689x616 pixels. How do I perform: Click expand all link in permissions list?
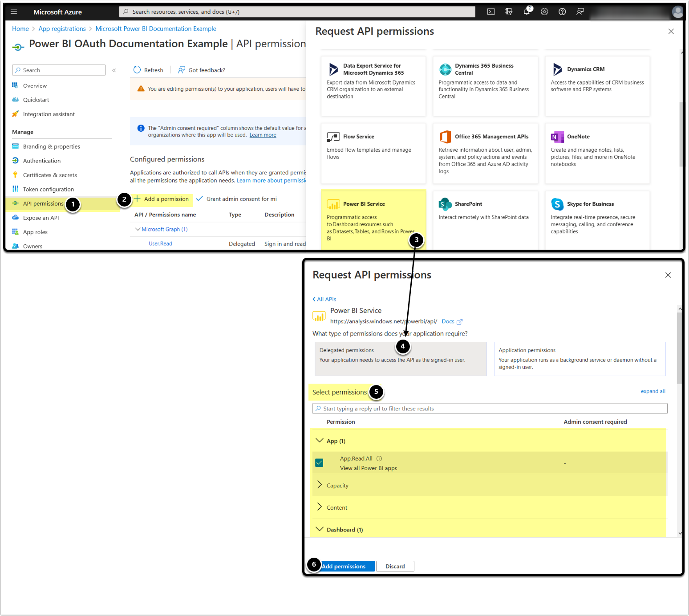tap(653, 391)
